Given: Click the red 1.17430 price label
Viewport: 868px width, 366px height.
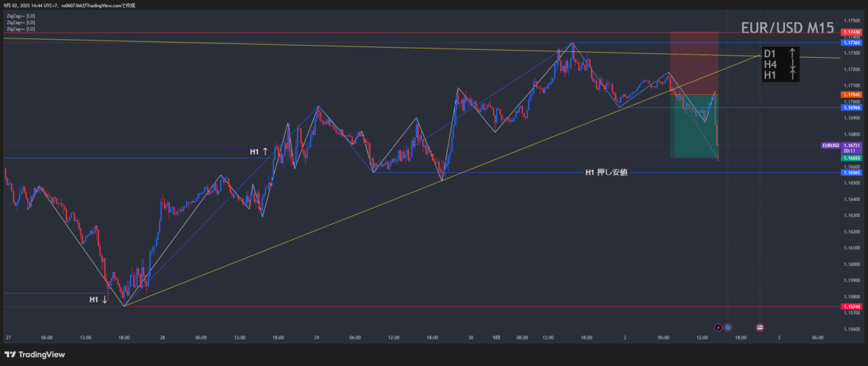Looking at the screenshot, I should coord(851,33).
